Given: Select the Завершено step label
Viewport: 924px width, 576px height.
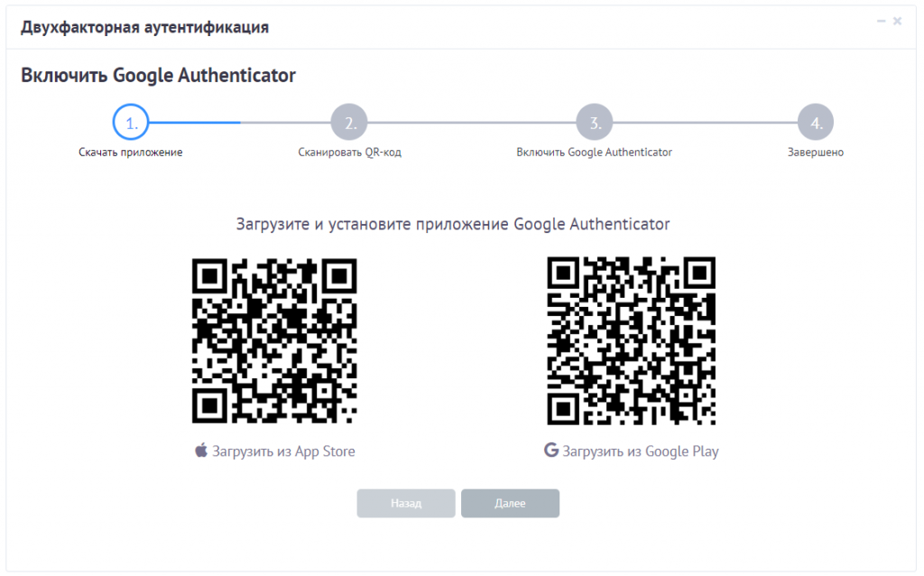Looking at the screenshot, I should coord(816,152).
